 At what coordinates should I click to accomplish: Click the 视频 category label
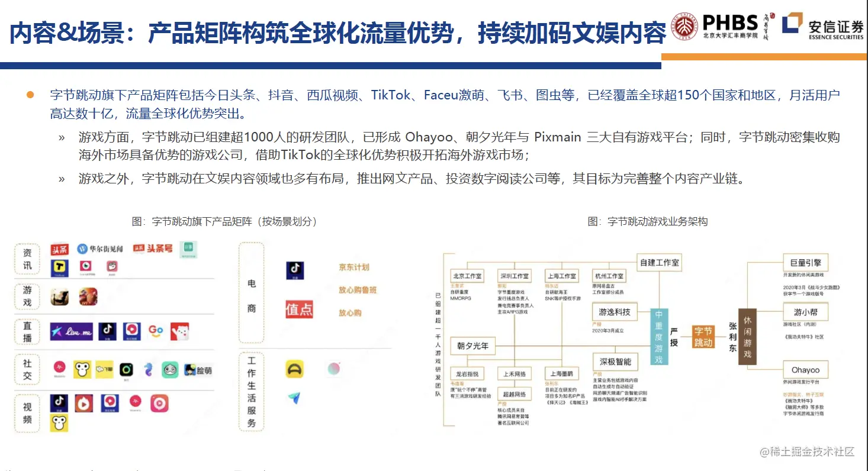point(28,412)
